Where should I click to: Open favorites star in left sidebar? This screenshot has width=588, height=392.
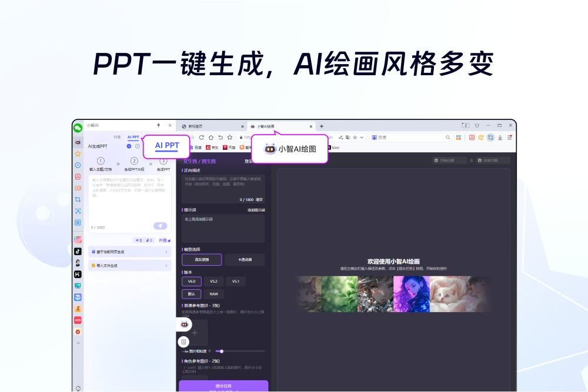[x=78, y=153]
